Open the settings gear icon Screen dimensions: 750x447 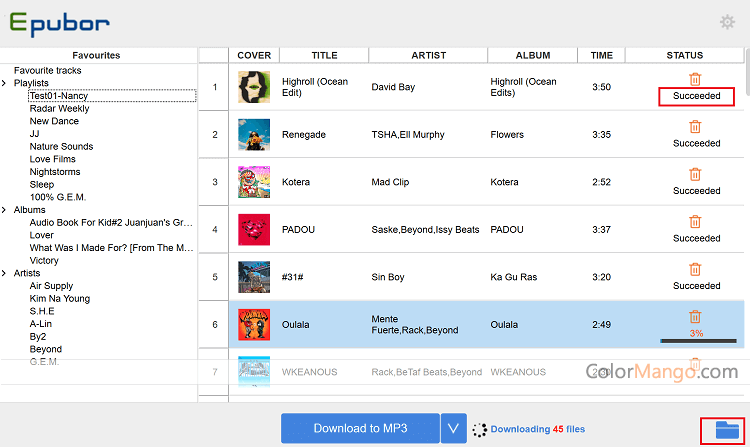[727, 22]
